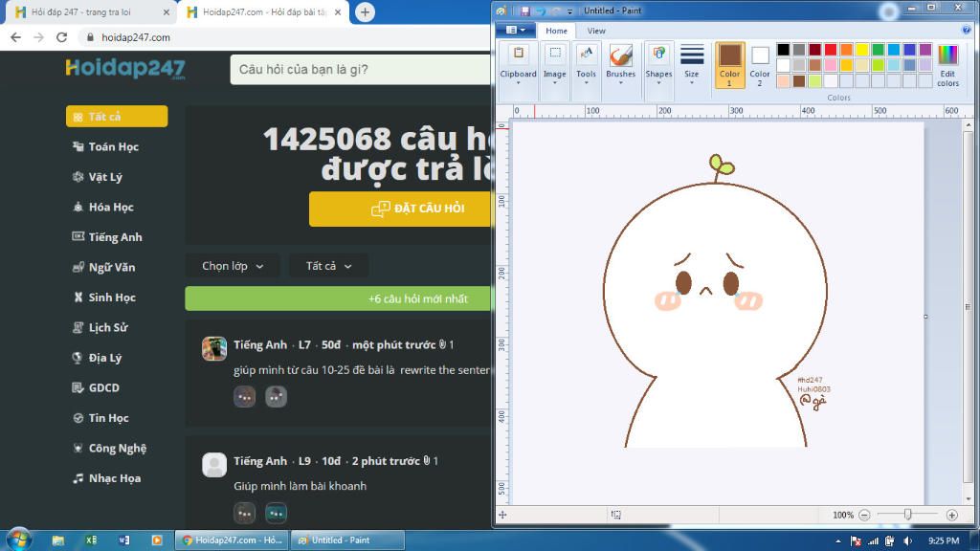The width and height of the screenshot is (980, 551).
Task: Pick the red color swatch
Action: [831, 50]
